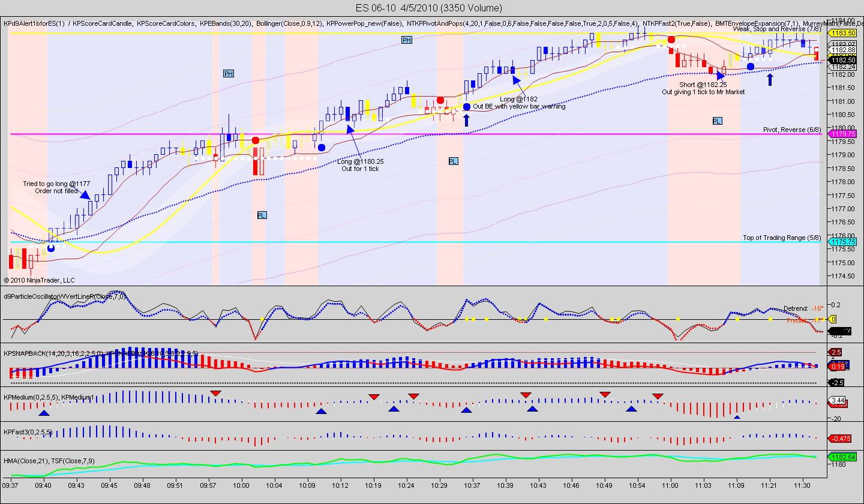Click the Detrend: -16 readout
Screen dimensions: 864x504
[x=803, y=308]
